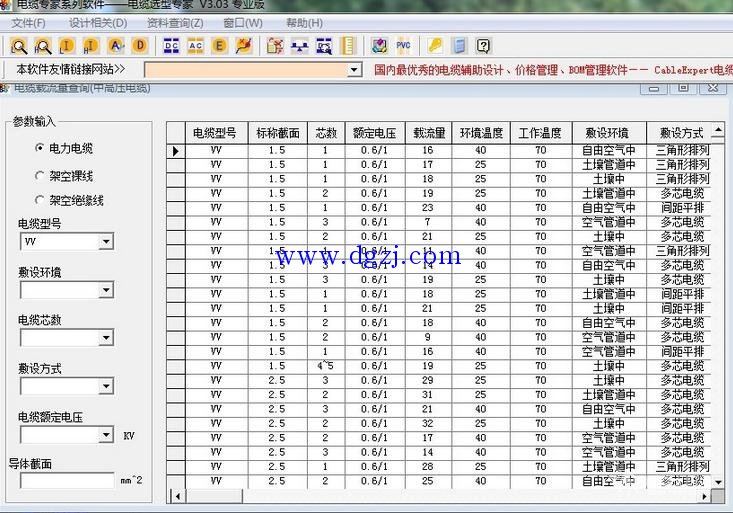This screenshot has width=733, height=513.
Task: Click the AC toolbar icon
Action: [195, 46]
